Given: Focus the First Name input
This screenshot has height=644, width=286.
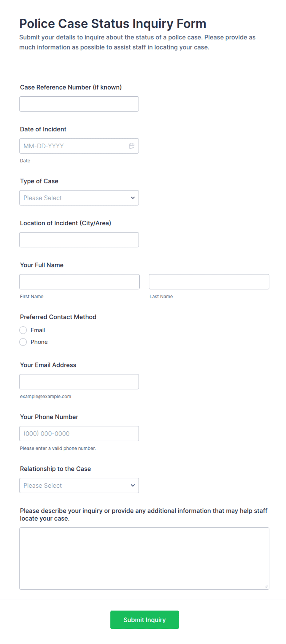Looking at the screenshot, I should tap(79, 282).
